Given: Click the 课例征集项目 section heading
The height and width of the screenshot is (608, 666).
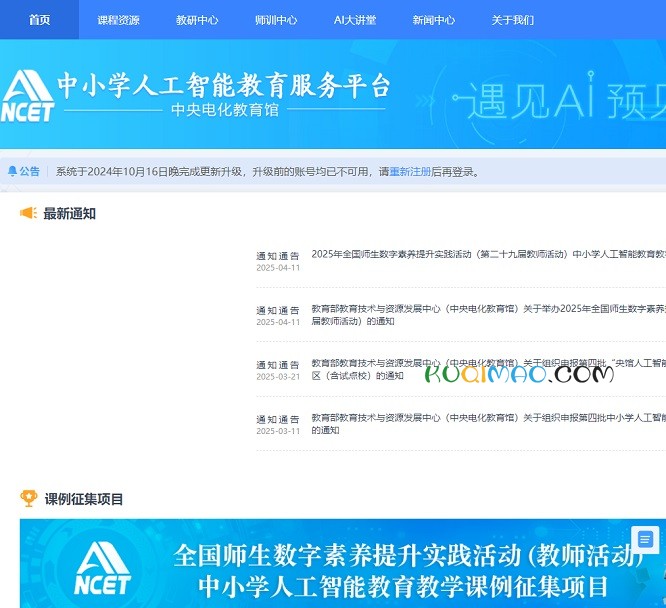Looking at the screenshot, I should [84, 499].
